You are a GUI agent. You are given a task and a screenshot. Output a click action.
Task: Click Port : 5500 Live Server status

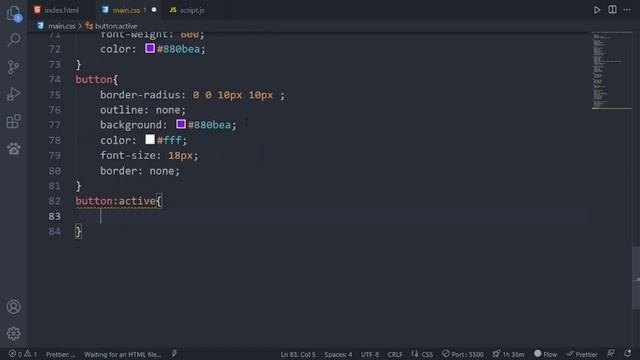463,354
